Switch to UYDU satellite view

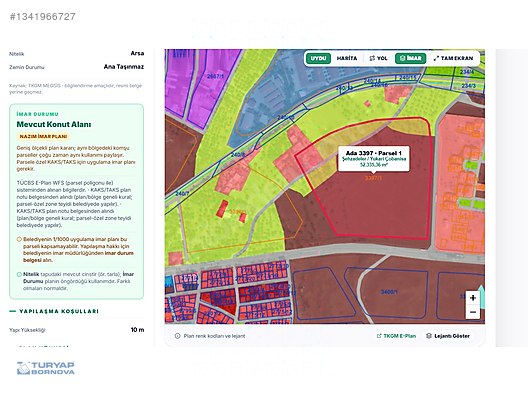point(318,58)
